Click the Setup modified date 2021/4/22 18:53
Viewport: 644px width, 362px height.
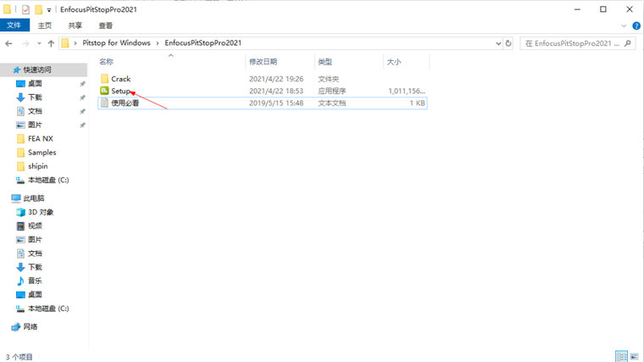point(276,91)
